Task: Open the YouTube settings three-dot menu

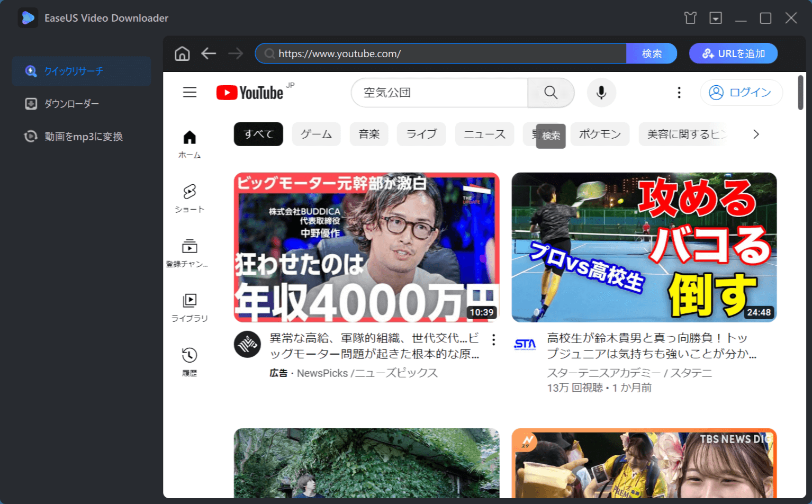Action: click(679, 93)
